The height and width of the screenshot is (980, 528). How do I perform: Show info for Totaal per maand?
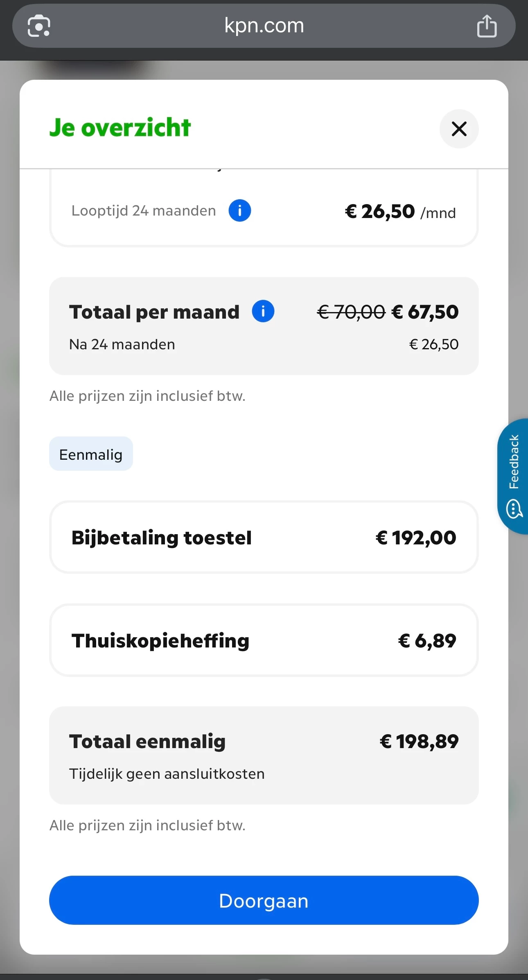click(263, 311)
